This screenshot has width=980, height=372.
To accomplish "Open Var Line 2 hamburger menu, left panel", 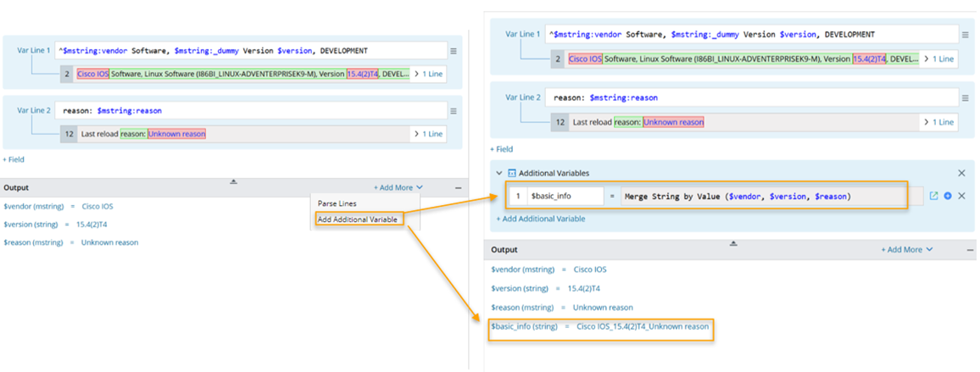I will pos(453,111).
